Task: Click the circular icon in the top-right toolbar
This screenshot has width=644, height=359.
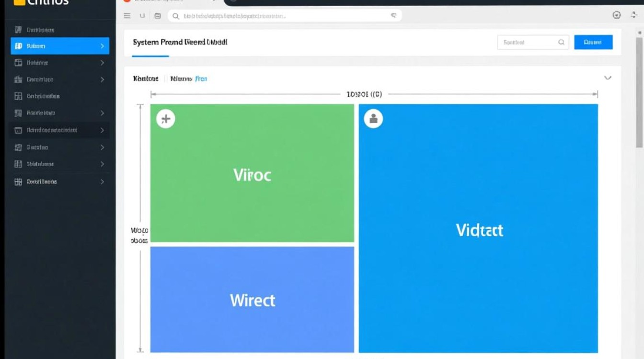Action: coord(617,15)
